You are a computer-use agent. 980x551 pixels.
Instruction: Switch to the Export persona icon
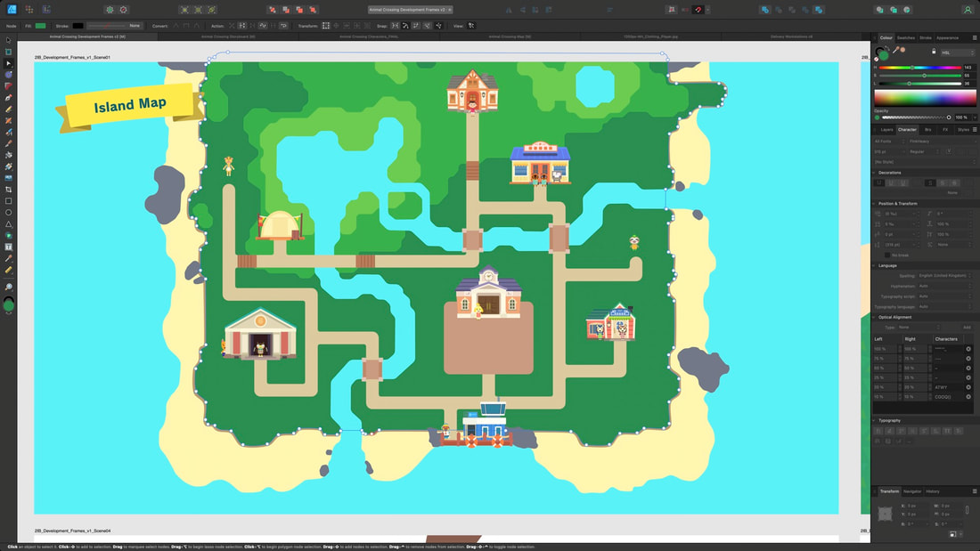click(x=47, y=10)
